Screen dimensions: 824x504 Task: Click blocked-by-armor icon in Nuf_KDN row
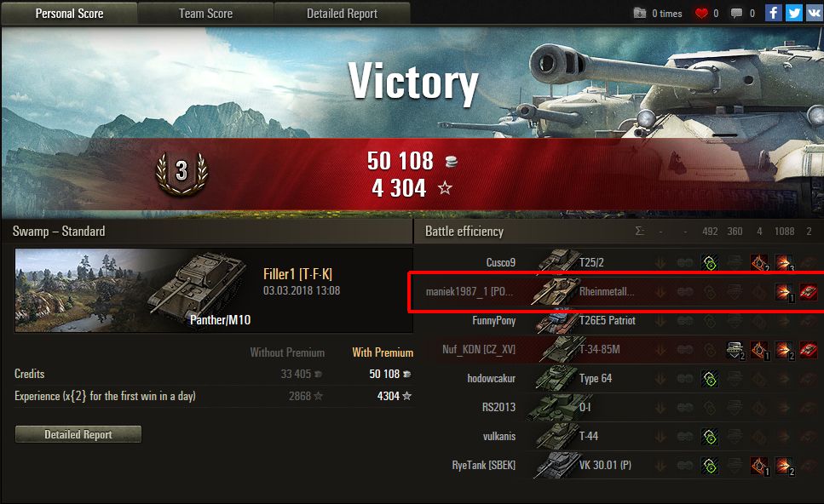[735, 350]
